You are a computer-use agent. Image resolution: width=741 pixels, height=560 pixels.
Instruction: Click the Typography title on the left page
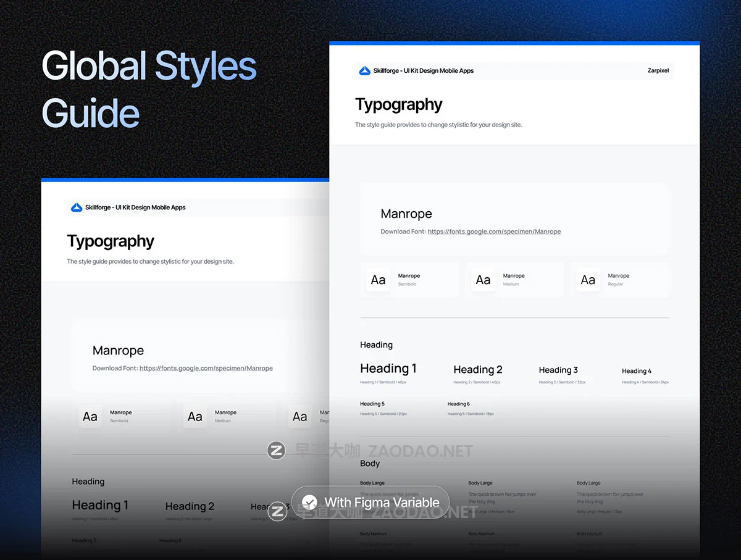pos(111,241)
